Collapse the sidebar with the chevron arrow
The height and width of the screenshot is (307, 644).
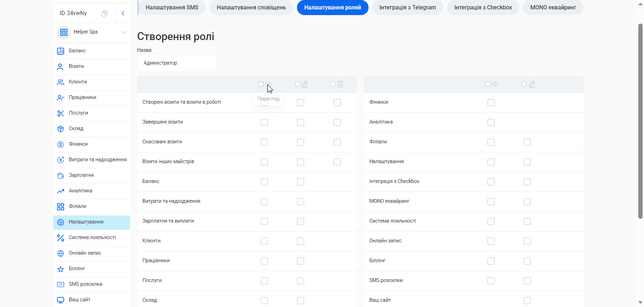pos(123,13)
